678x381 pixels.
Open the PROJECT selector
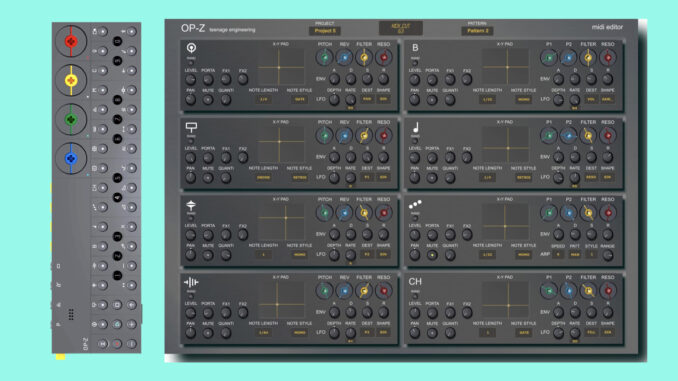tap(325, 31)
